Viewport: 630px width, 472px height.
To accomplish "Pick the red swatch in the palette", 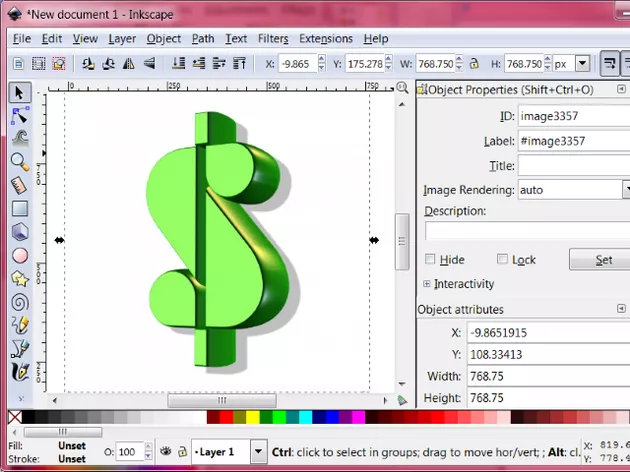I will (x=226, y=417).
